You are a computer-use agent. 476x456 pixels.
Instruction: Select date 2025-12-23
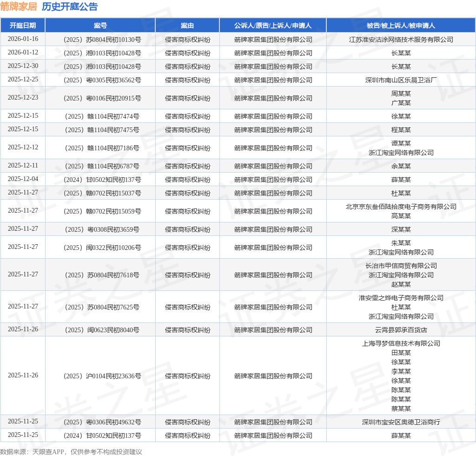point(23,98)
